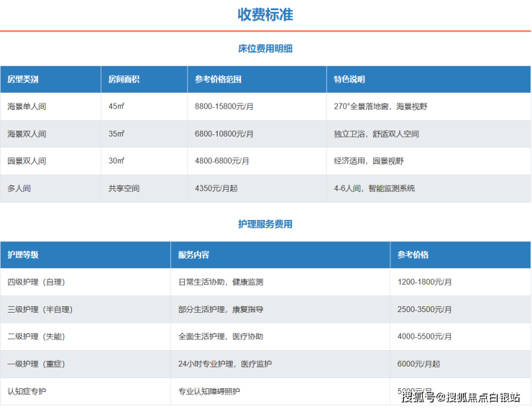This screenshot has width=532, height=409.
Task: Click the 护理等级 column header
Action: click(23, 254)
